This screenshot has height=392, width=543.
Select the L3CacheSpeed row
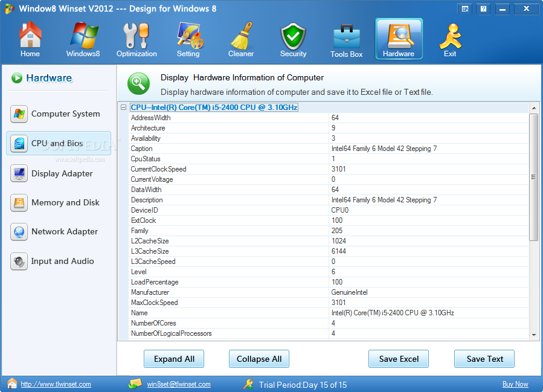[x=329, y=262]
